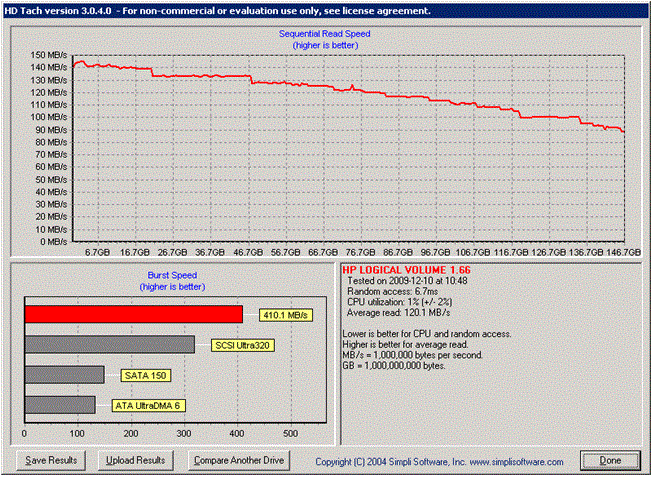Select the red 410.1 MB/s burst bar
Screen dimensions: 654x478
coord(133,314)
